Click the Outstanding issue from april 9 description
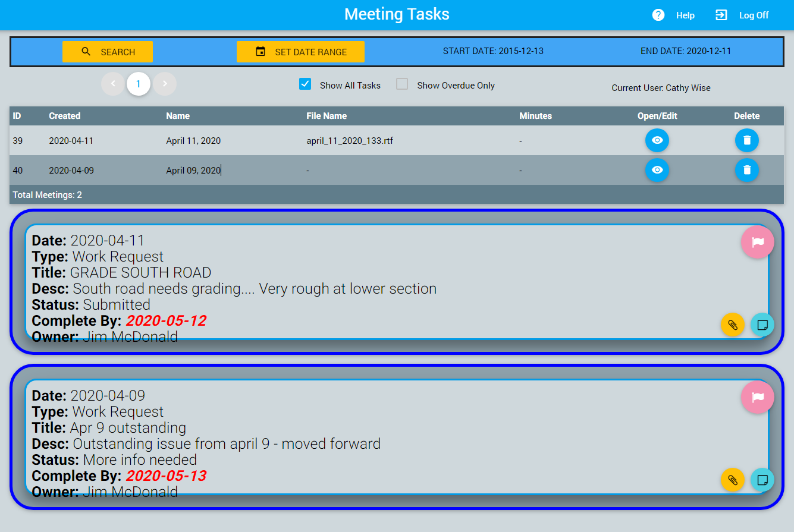The height and width of the screenshot is (532, 794). (x=227, y=444)
